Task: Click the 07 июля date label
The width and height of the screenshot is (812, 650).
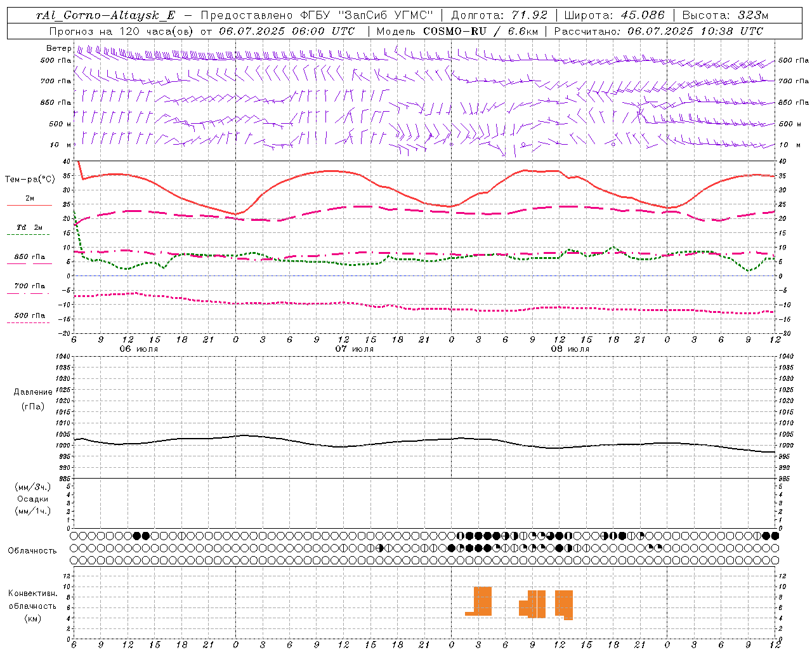Action: pyautogui.click(x=355, y=349)
